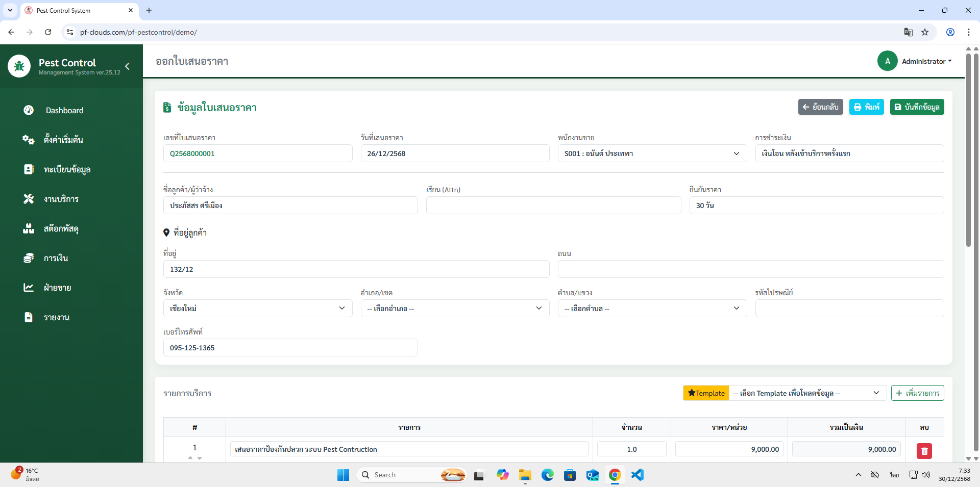
Task: Open the salesperson S001 dropdown
Action: click(x=652, y=153)
